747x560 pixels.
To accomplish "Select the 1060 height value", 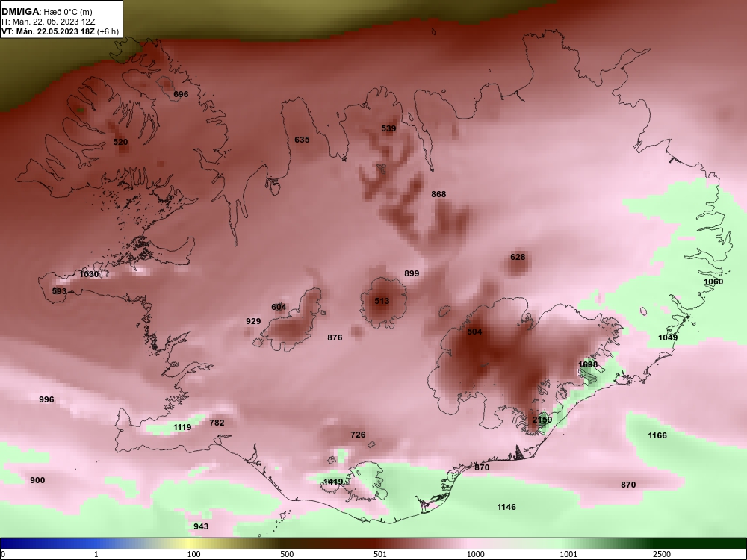I will pos(713,281).
